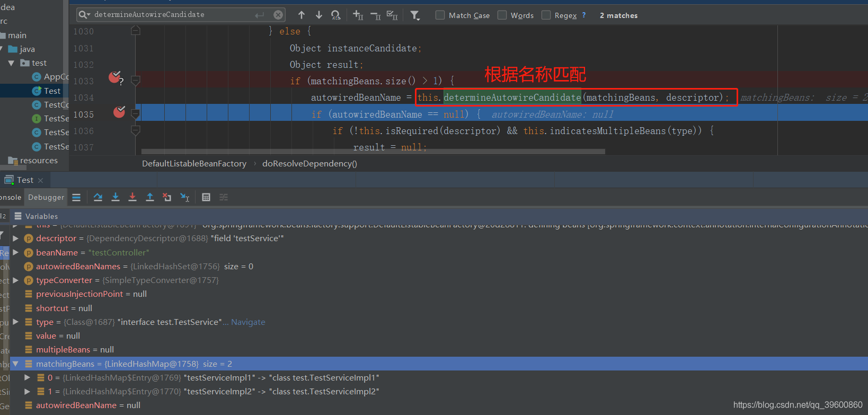
Task: Click the Trace Current Stream Chain icon
Action: pos(224,197)
